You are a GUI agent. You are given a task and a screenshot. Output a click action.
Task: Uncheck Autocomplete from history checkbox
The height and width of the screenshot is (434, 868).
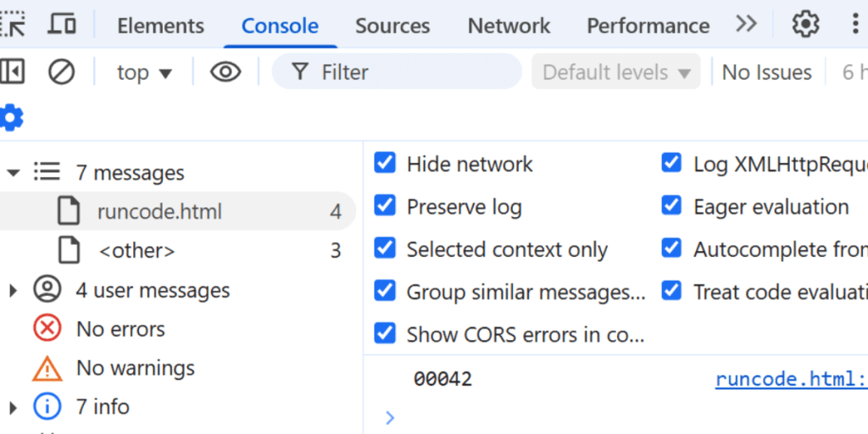coord(671,248)
